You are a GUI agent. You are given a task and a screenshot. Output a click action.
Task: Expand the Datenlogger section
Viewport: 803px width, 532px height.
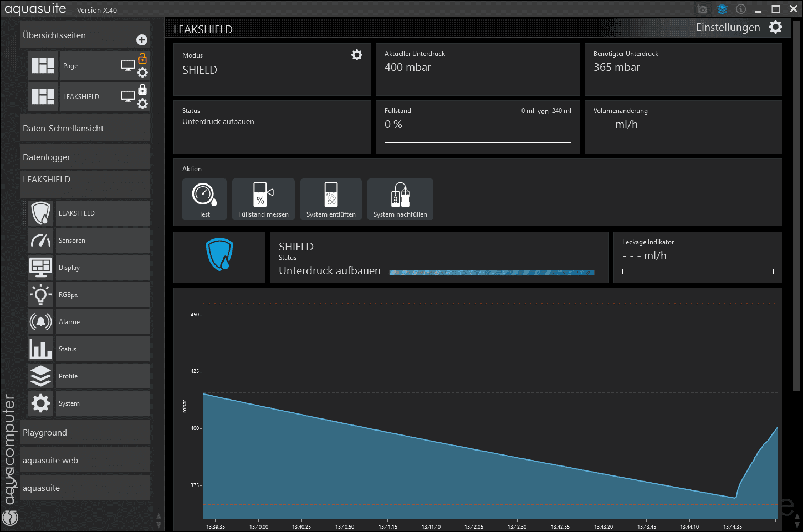[85, 157]
